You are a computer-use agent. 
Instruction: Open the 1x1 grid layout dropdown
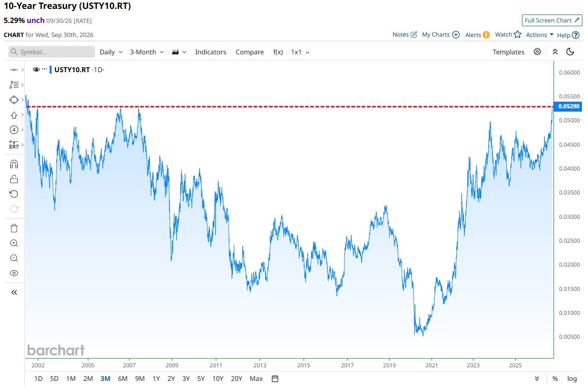(x=300, y=52)
